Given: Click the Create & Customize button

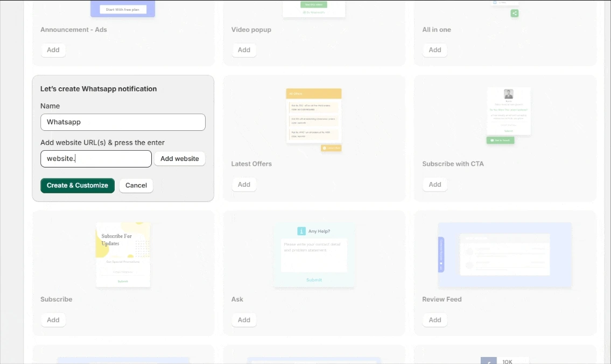Looking at the screenshot, I should coord(78,186).
